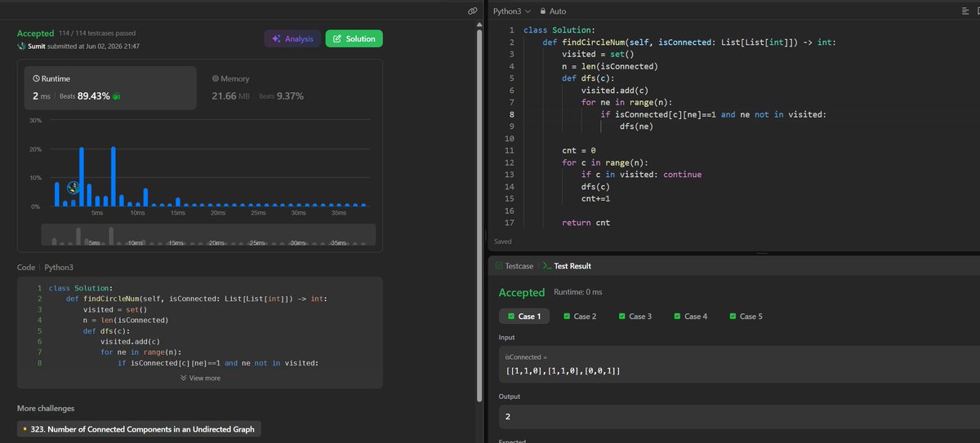Copy the submission link via chain icon

[472, 11]
